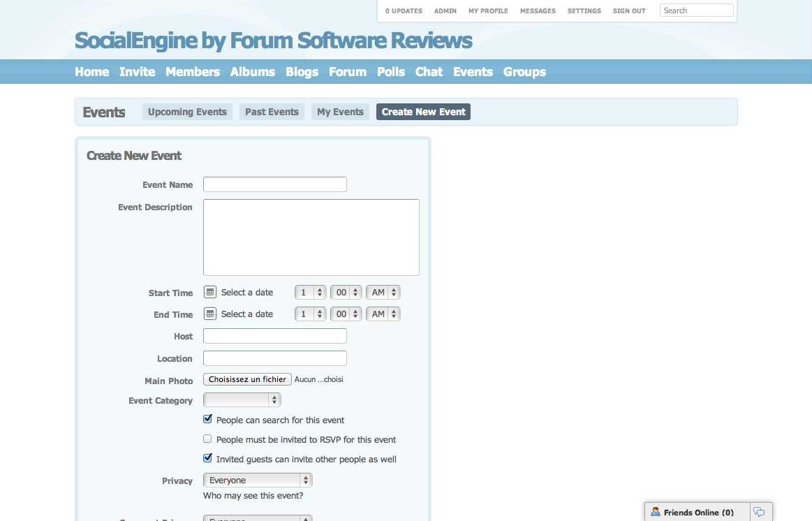This screenshot has height=521, width=812.
Task: Click the Event Description text area
Action: [x=311, y=237]
